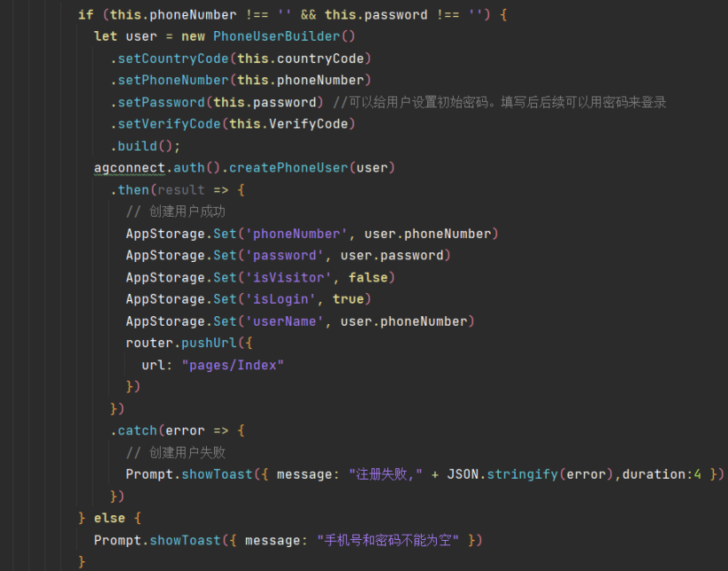Click the setPhoneNumber method call
Image resolution: width=728 pixels, height=571 pixels.
click(173, 80)
